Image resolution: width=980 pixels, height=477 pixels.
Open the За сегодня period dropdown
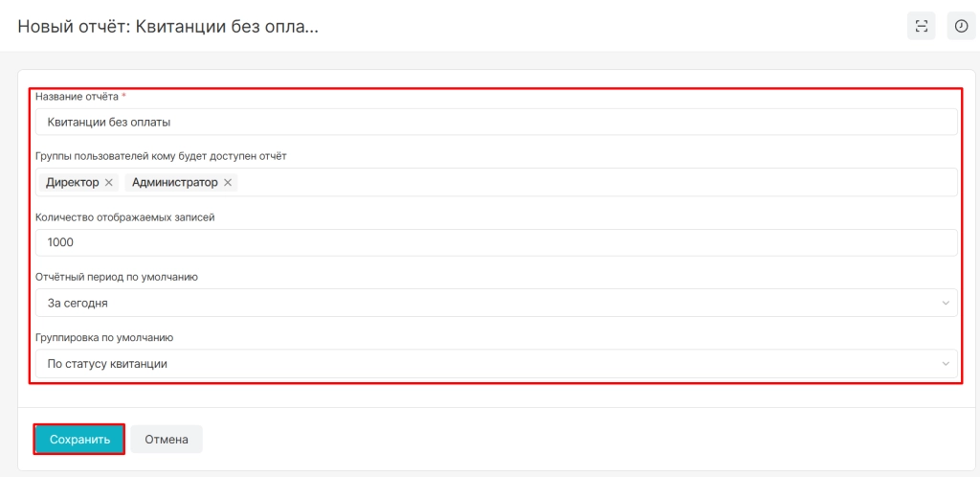tap(497, 303)
